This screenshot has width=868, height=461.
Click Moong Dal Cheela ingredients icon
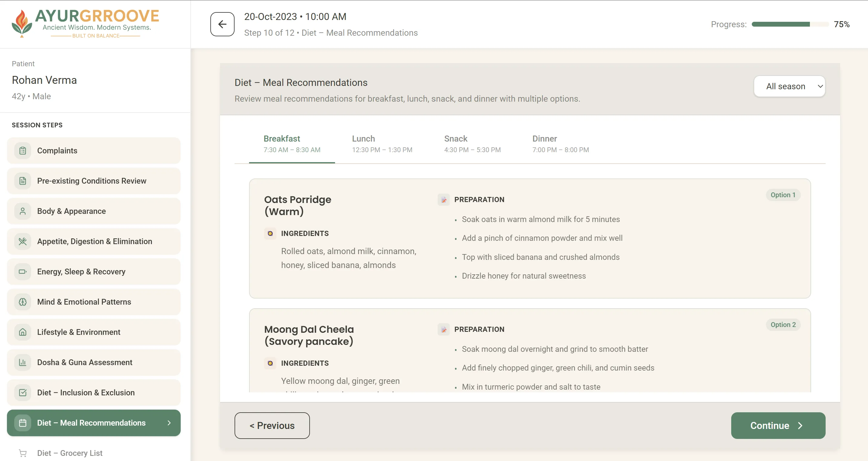point(270,363)
